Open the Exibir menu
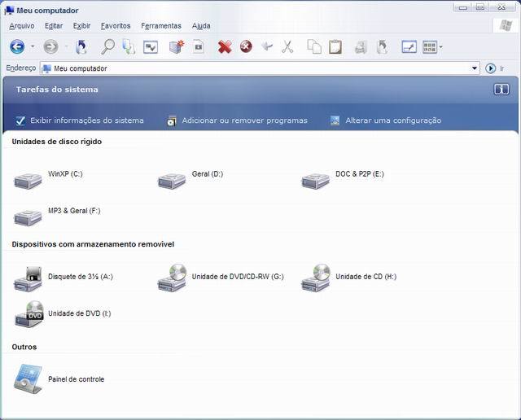Screen dimensions: 521x420 [81, 25]
